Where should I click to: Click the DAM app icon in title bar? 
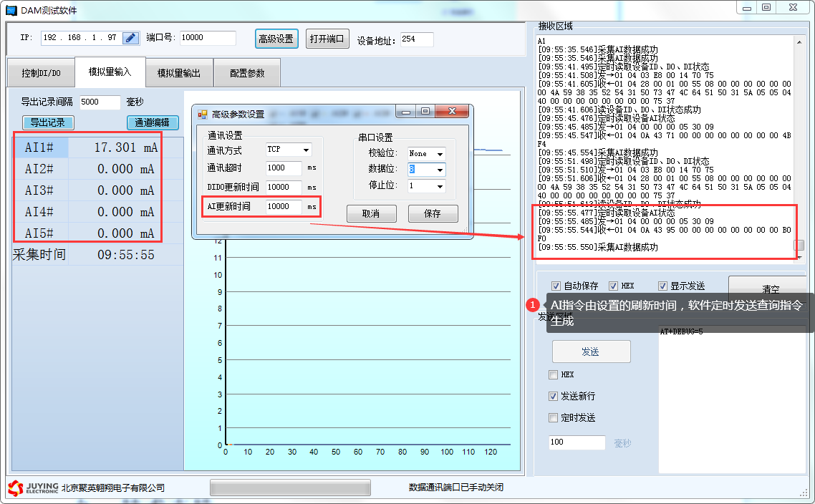[11, 10]
